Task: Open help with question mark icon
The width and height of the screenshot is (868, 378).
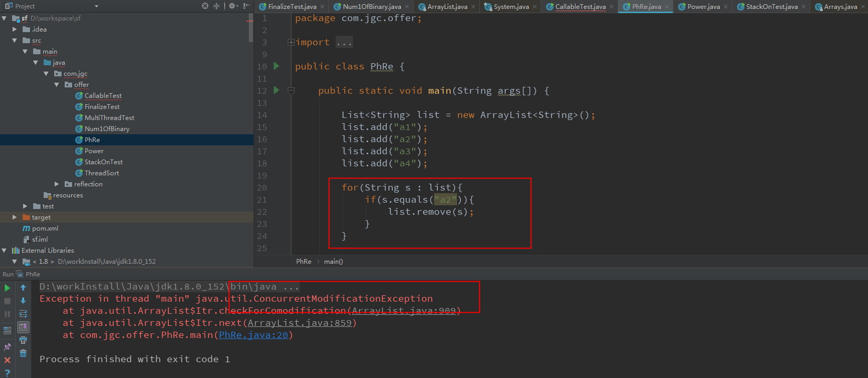Action: [7, 373]
